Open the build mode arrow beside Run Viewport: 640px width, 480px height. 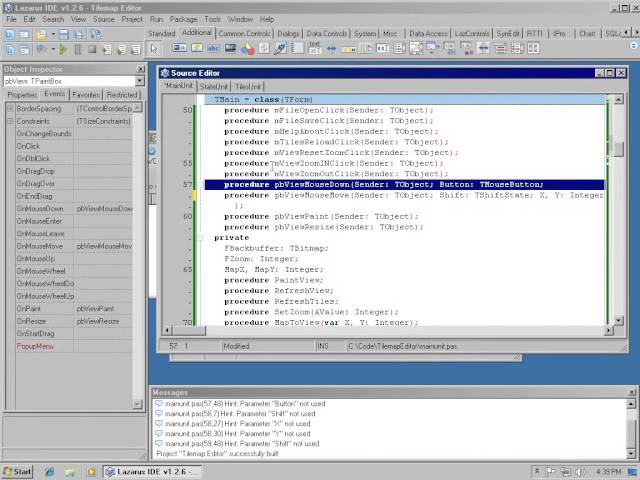point(53,50)
